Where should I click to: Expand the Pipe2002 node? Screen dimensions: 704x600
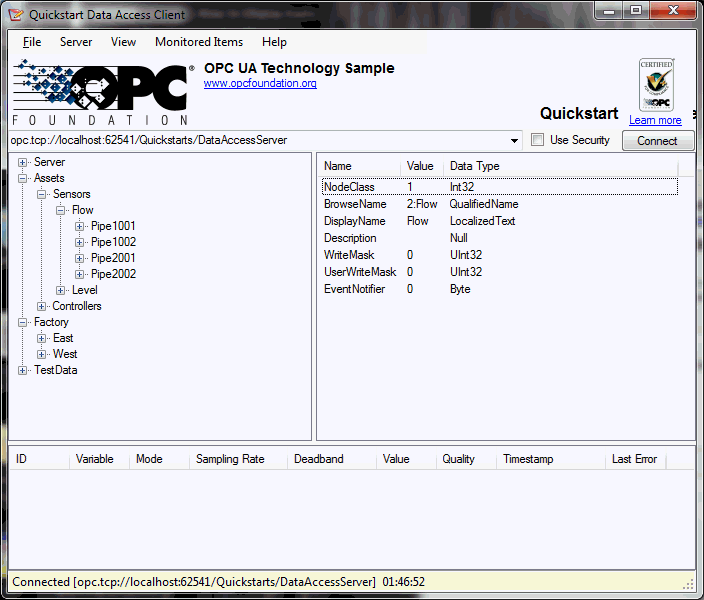79,274
